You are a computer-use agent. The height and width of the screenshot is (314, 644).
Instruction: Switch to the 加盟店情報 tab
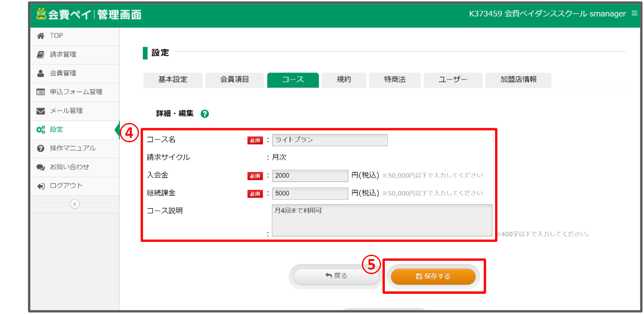coord(518,80)
